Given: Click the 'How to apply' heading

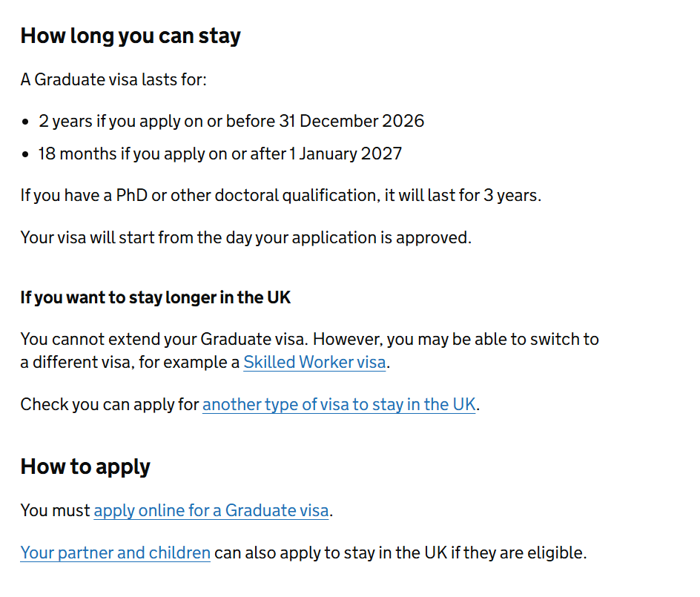Looking at the screenshot, I should pyautogui.click(x=85, y=466).
